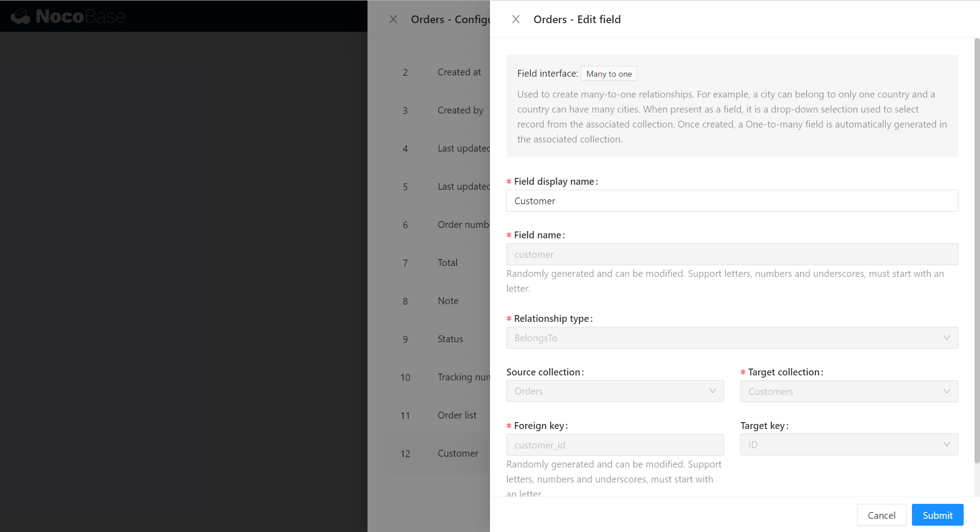Select the Order list field row
Viewport: 980px width, 532px height.
click(x=456, y=415)
